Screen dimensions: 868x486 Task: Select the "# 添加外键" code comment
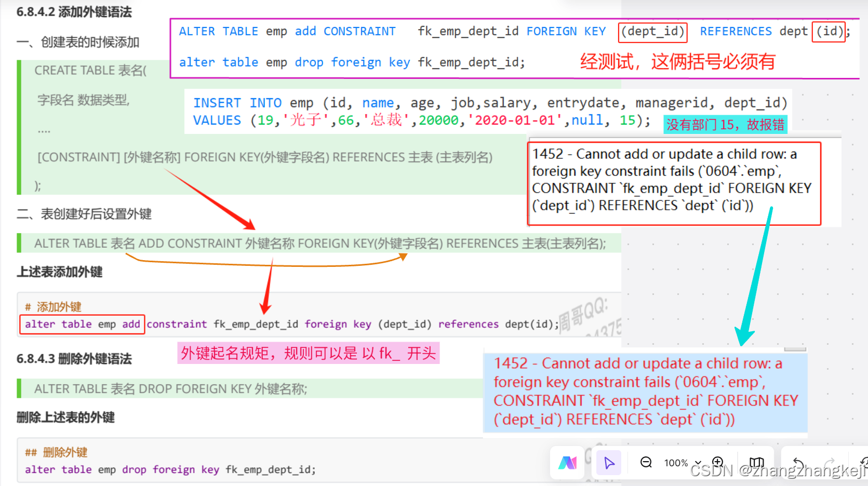click(x=53, y=307)
